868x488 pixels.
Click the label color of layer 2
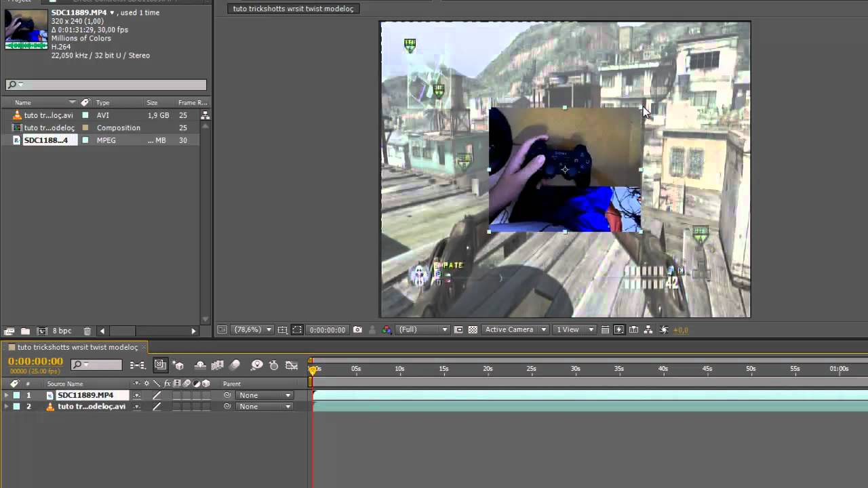(x=16, y=407)
